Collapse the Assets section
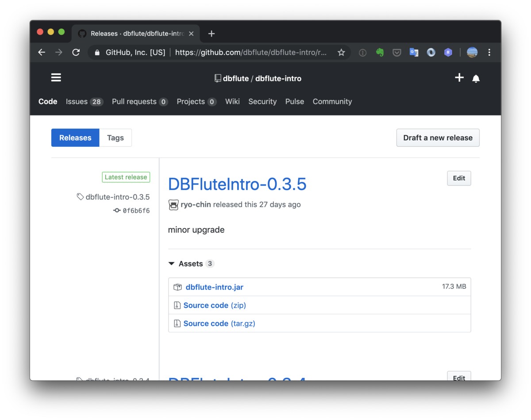Viewport: 531px width, 420px height. pyautogui.click(x=192, y=263)
